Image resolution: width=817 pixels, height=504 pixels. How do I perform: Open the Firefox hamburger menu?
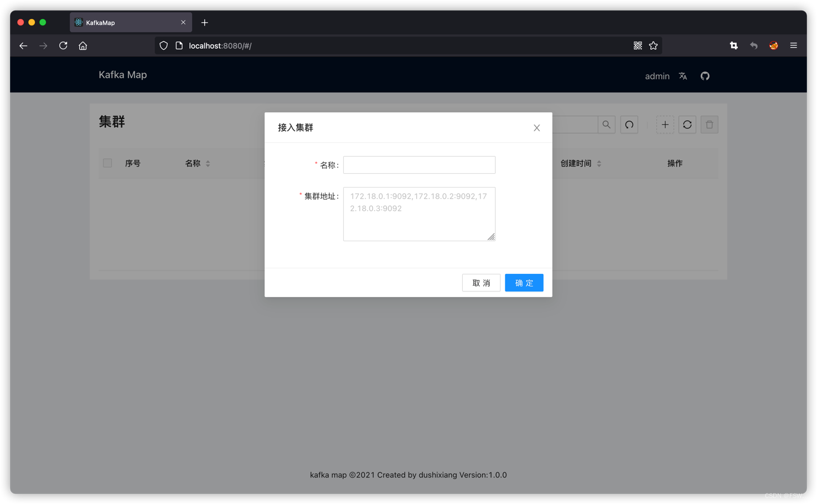(793, 45)
